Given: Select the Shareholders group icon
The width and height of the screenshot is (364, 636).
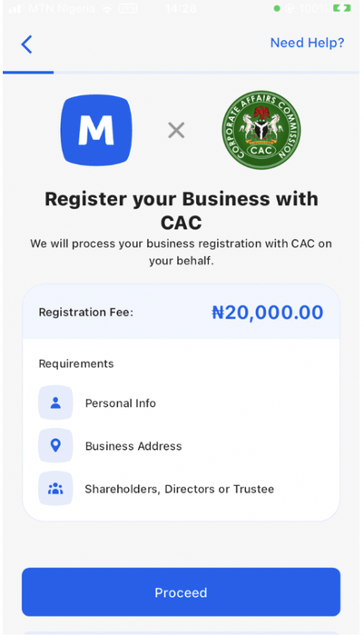Looking at the screenshot, I should tap(55, 489).
